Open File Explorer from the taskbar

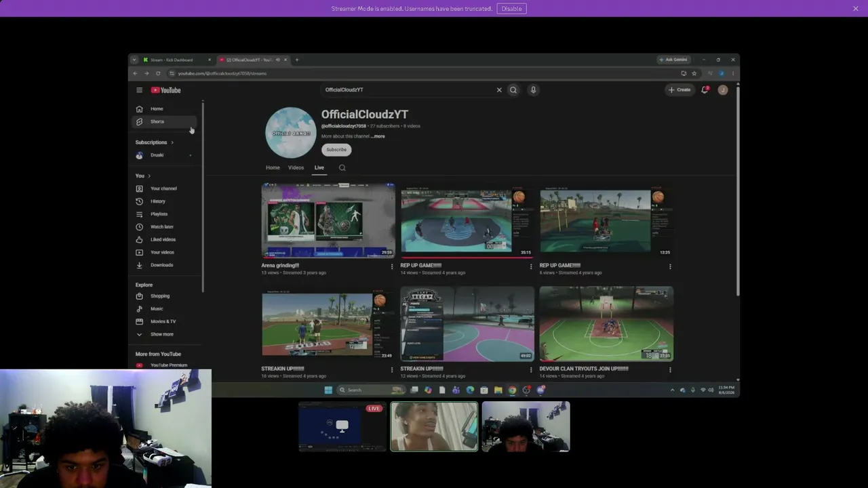tap(498, 390)
